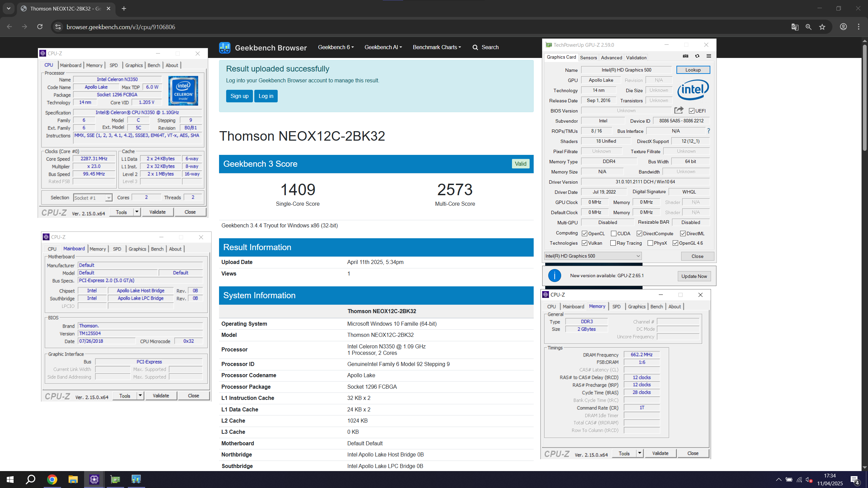Viewport: 868px width, 488px height.
Task: Toggle the DirectML checkbox
Action: 683,233
